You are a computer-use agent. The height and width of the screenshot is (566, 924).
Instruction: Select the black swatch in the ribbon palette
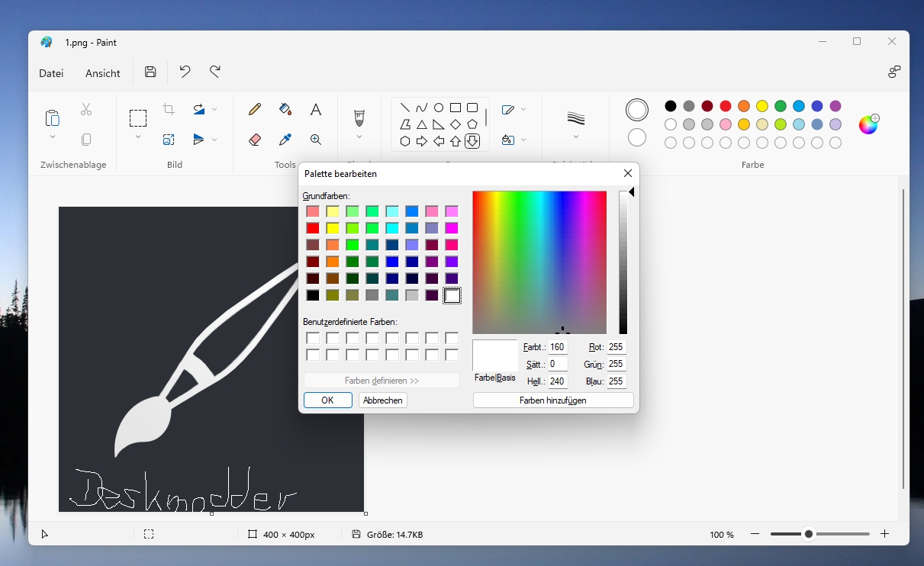(671, 106)
